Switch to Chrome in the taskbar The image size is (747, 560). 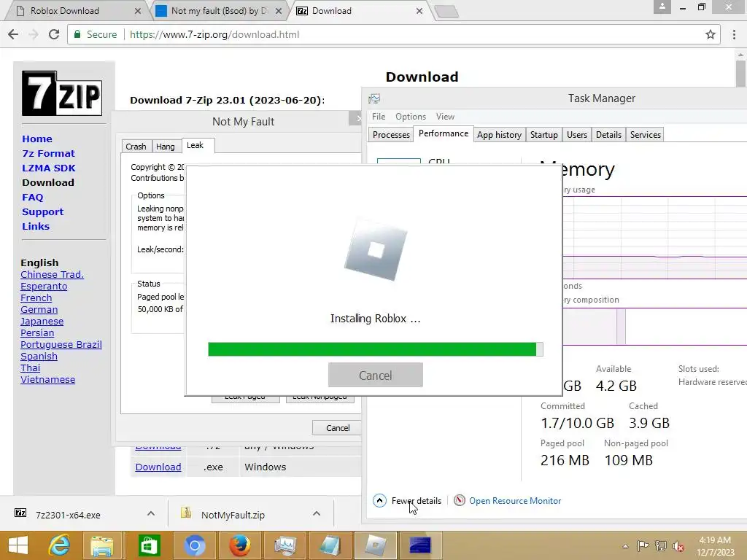click(x=194, y=545)
